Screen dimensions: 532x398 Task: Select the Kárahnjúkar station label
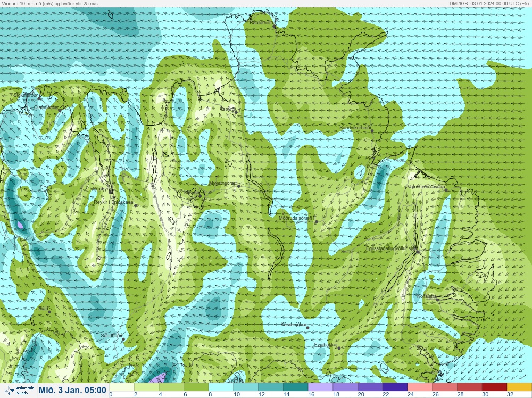[x=294, y=325]
